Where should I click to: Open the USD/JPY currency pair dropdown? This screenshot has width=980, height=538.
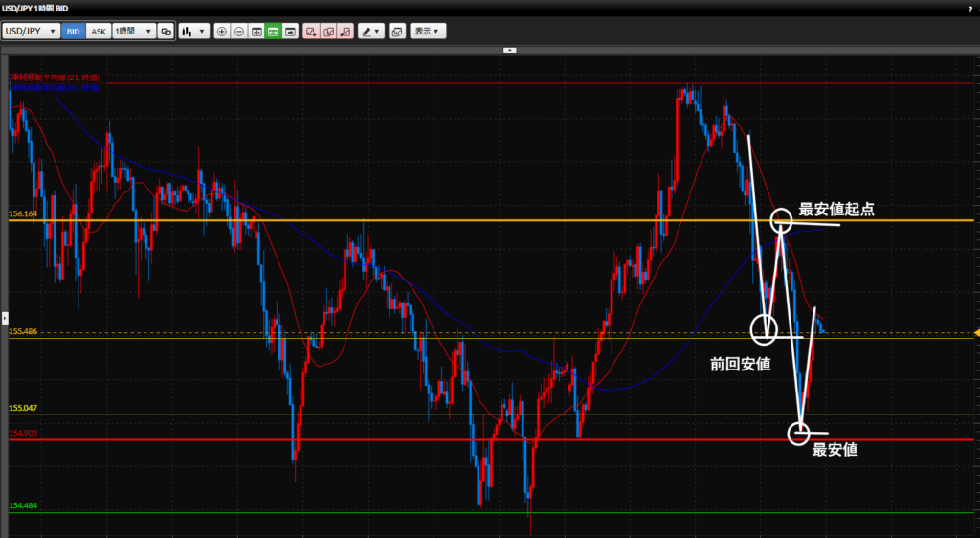pyautogui.click(x=31, y=32)
